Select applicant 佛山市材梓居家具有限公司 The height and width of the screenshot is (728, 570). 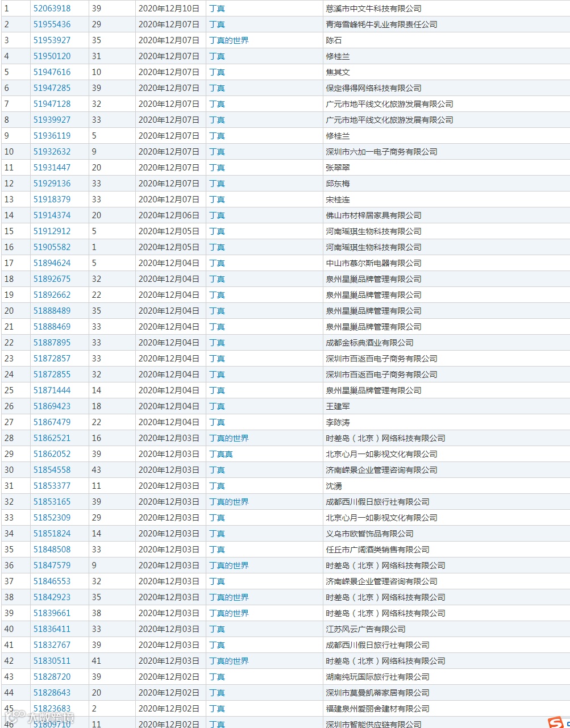(374, 215)
